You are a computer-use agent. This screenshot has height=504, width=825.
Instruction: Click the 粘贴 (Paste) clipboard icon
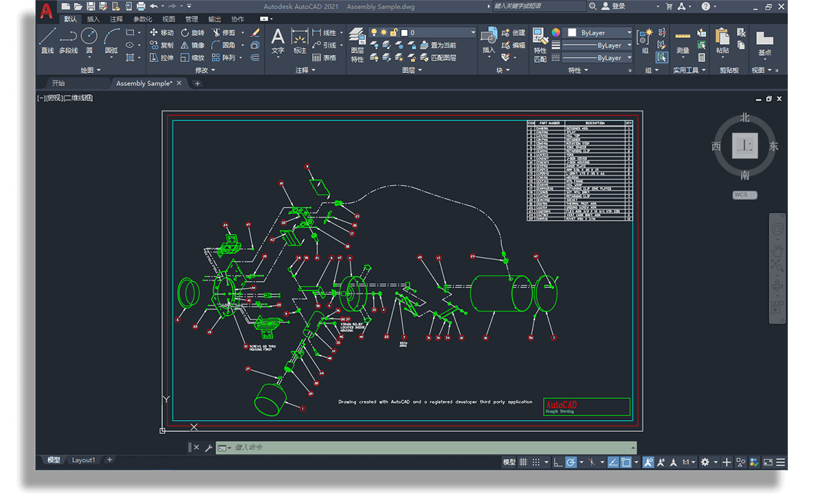coord(722,41)
